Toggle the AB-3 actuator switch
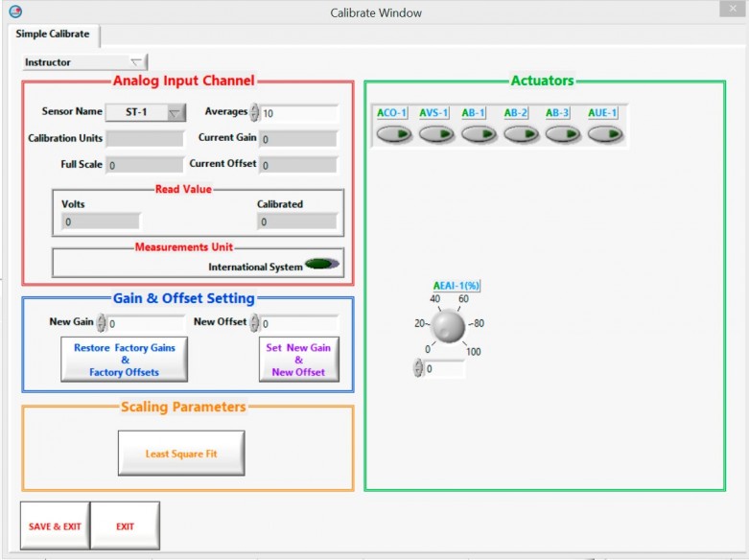 coord(563,134)
